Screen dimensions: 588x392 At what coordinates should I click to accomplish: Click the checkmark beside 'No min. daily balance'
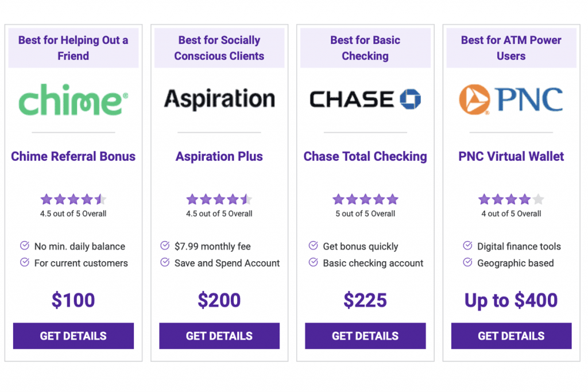[x=24, y=246]
